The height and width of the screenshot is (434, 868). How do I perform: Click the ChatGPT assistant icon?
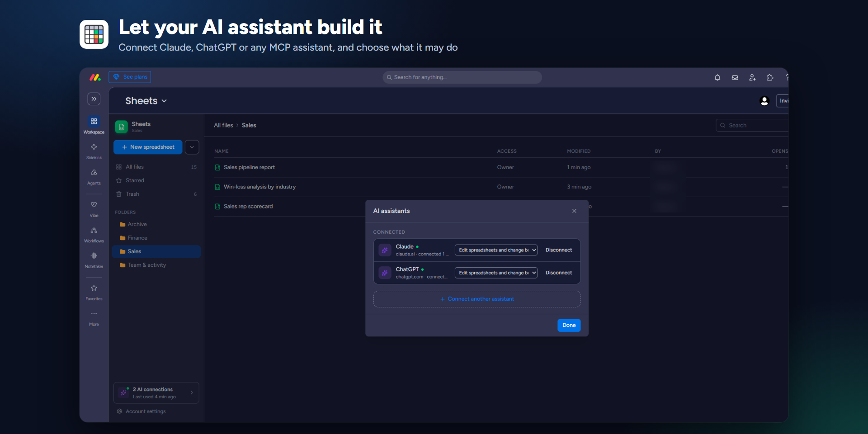point(385,273)
